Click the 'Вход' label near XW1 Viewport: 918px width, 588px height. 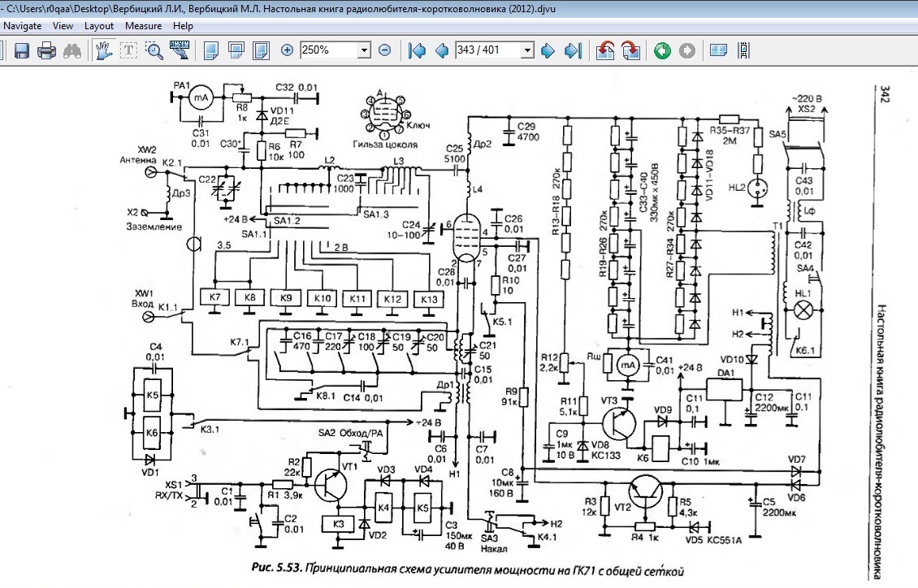click(x=142, y=304)
